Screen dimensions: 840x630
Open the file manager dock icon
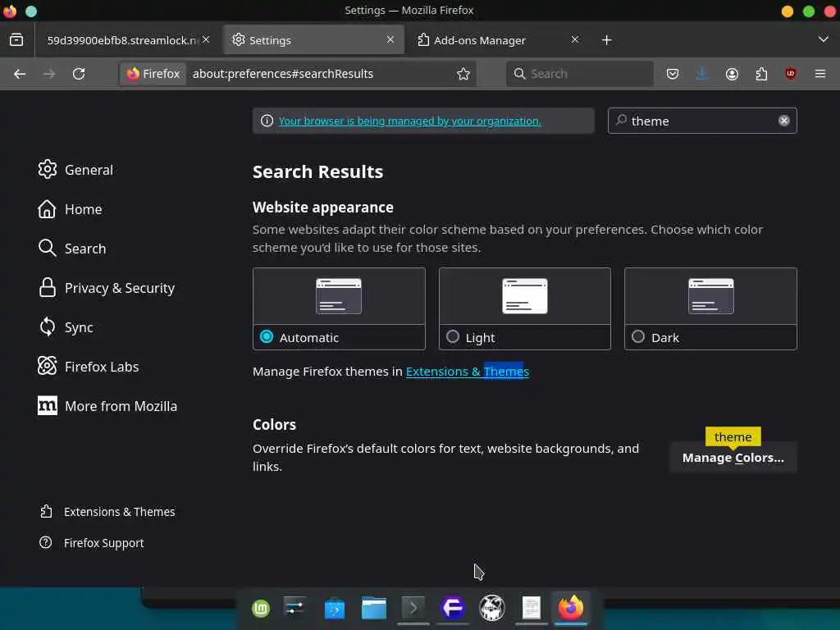(374, 608)
